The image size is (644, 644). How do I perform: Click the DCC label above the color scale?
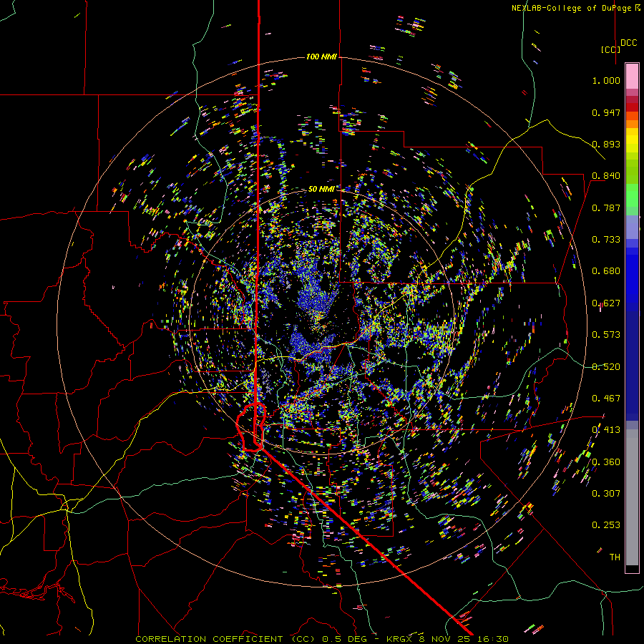629,43
